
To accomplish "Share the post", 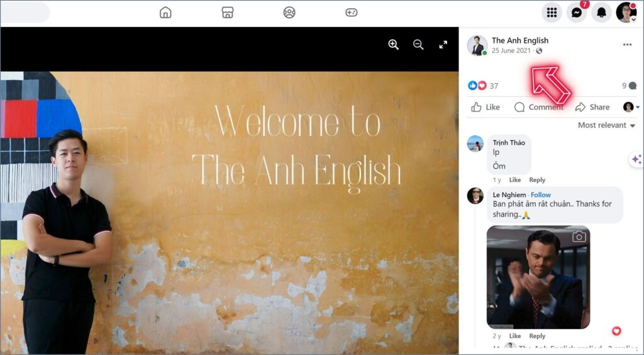I will tap(592, 107).
